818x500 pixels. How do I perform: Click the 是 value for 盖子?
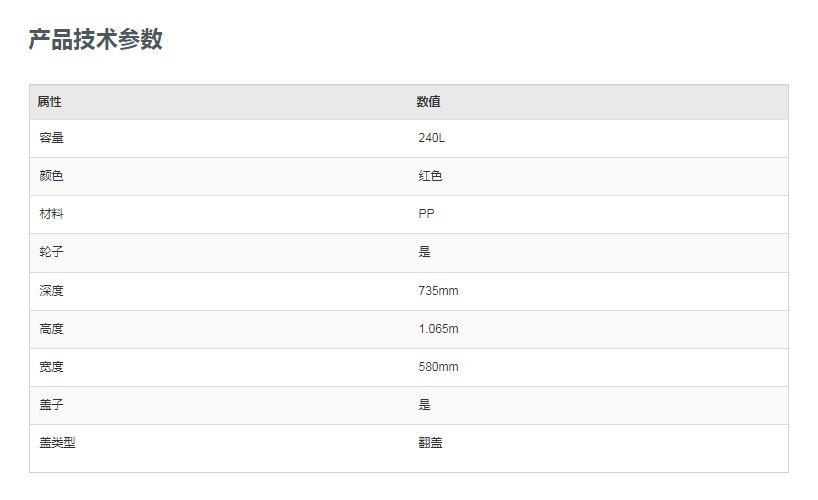425,405
